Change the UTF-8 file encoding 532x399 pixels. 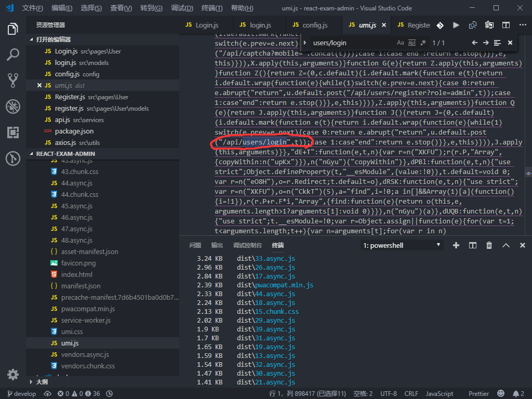point(389,394)
